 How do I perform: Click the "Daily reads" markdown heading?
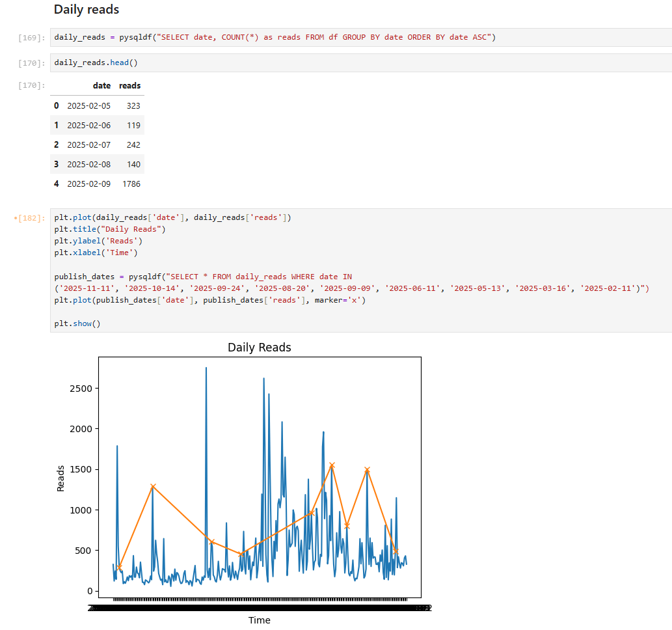click(x=86, y=10)
